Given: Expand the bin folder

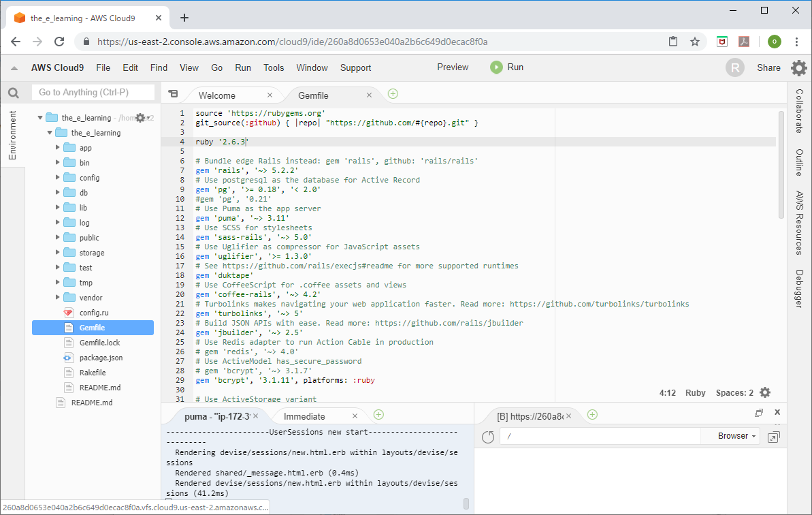Looking at the screenshot, I should [57, 163].
